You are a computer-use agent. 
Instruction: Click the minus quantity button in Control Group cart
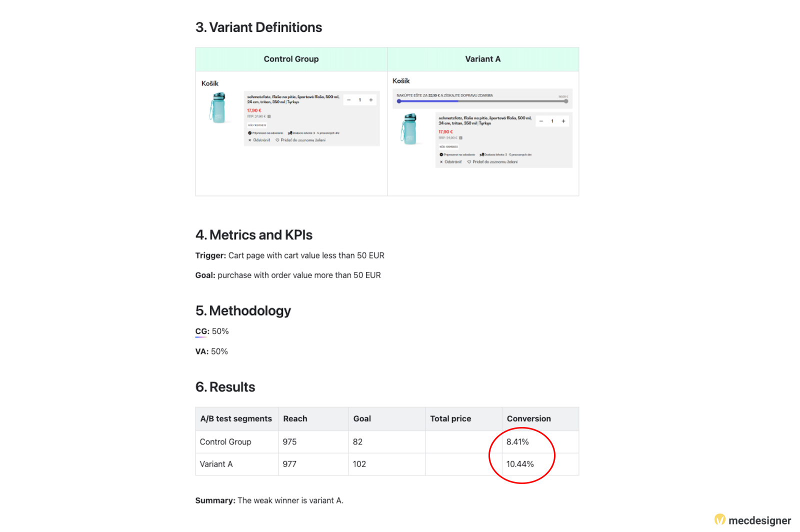tap(349, 100)
